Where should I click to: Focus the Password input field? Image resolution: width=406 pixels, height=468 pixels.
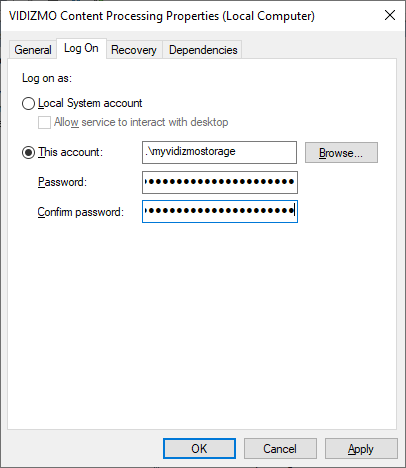click(220, 182)
